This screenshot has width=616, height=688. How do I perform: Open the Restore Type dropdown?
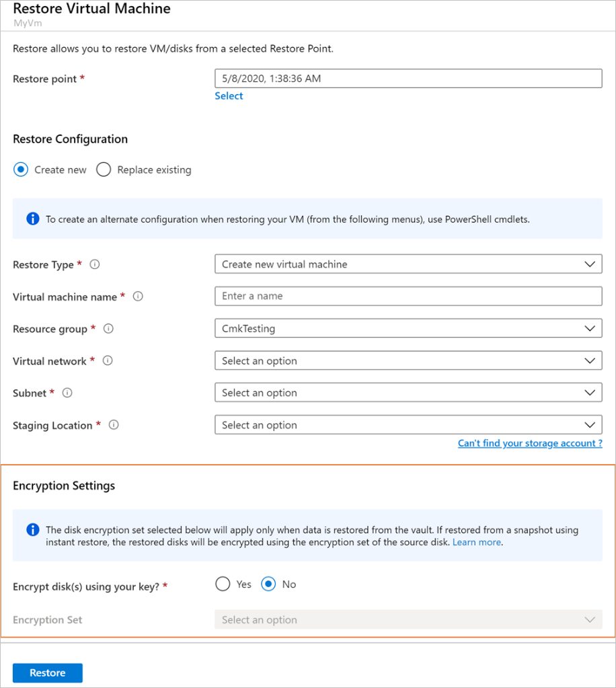pyautogui.click(x=408, y=264)
